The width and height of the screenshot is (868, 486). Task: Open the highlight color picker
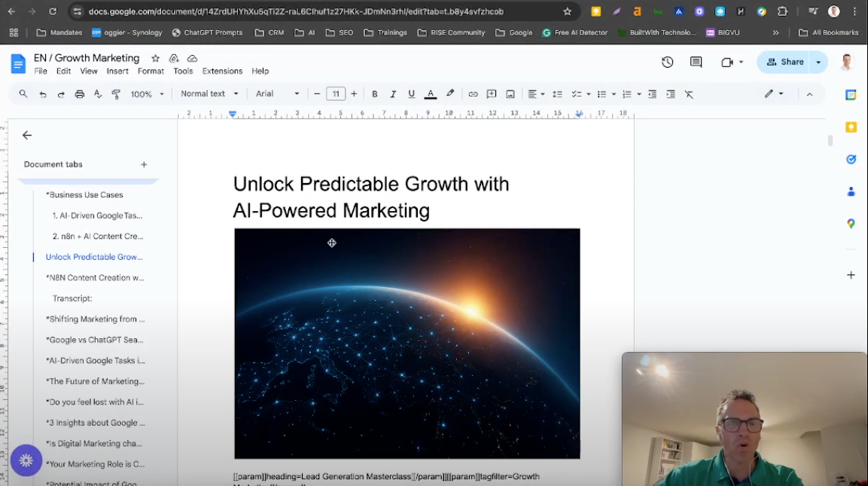pyautogui.click(x=450, y=94)
